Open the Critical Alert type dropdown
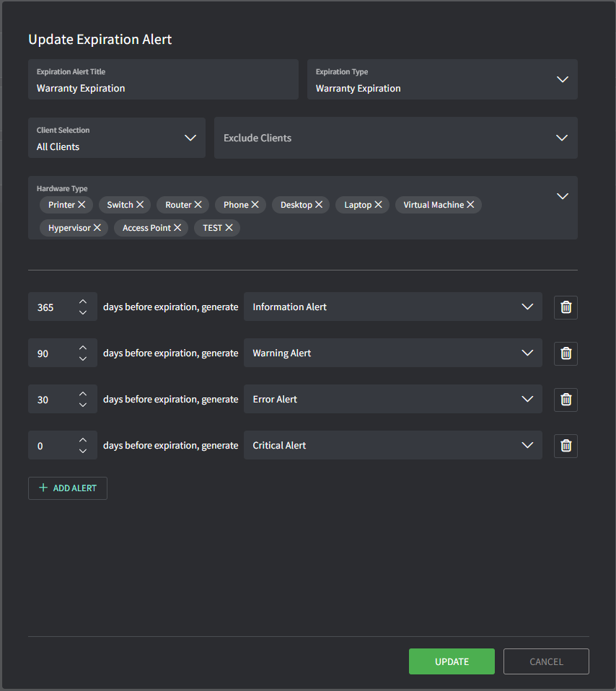The width and height of the screenshot is (616, 691). pos(527,446)
